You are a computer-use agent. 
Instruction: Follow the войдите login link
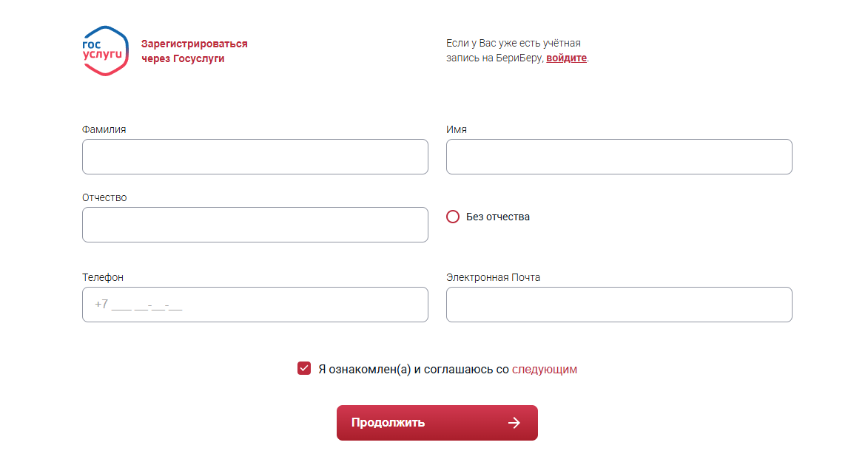coord(566,58)
